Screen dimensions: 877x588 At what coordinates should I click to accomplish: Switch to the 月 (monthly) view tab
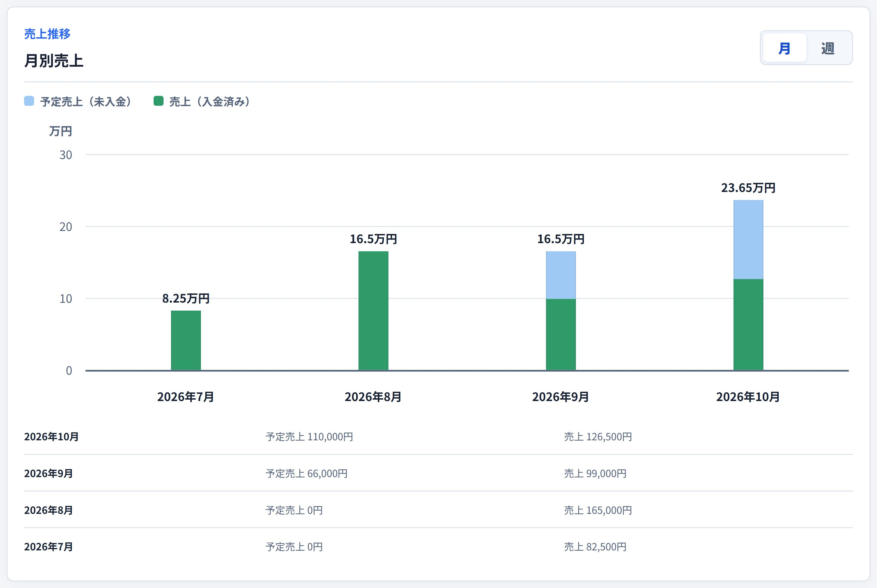(784, 48)
